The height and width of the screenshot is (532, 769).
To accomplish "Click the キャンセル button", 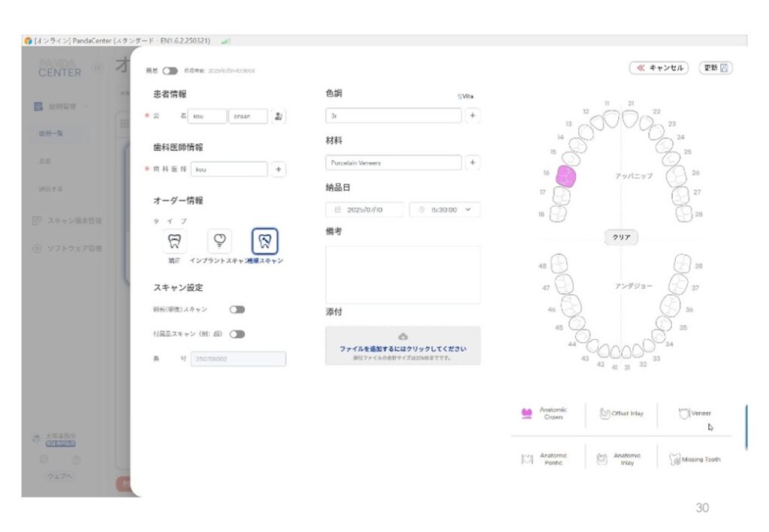I will point(659,68).
